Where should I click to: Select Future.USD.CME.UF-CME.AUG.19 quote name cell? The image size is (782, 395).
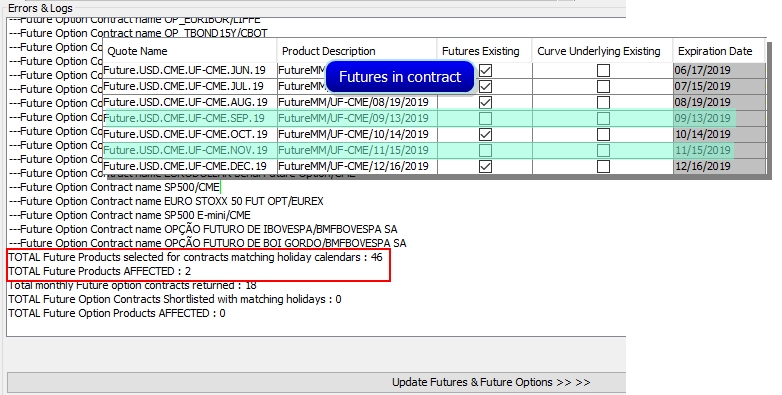point(190,102)
